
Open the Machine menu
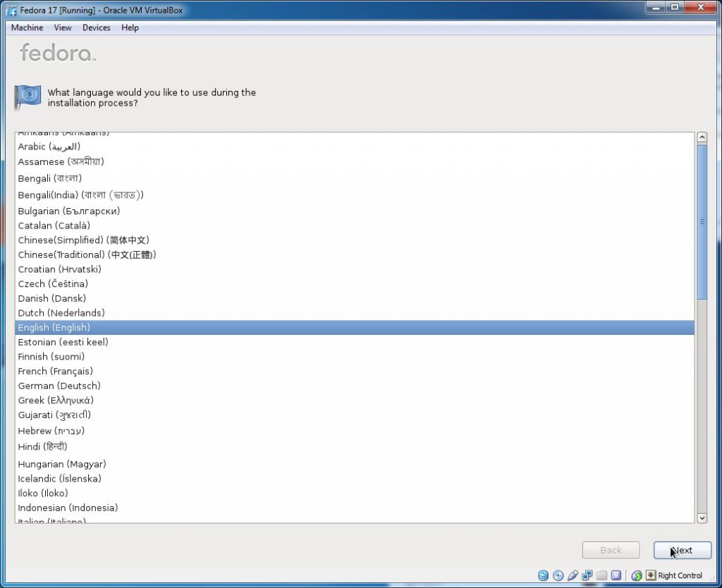click(x=27, y=27)
